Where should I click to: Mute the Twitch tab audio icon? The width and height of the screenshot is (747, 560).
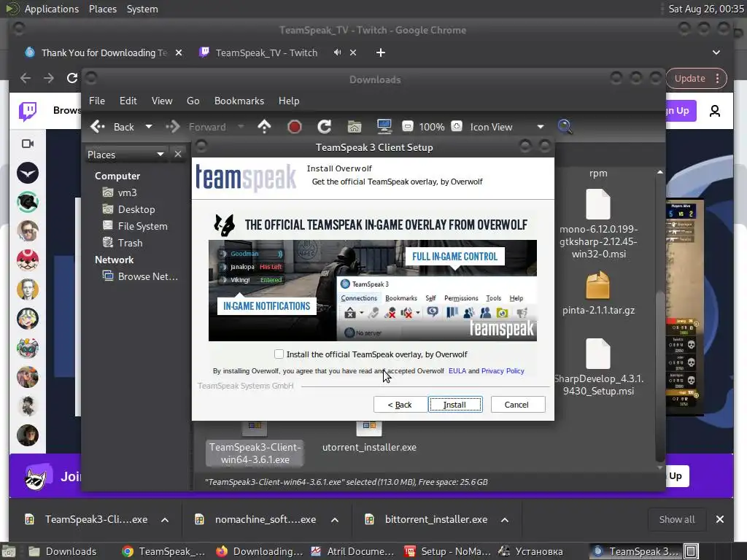pyautogui.click(x=337, y=52)
